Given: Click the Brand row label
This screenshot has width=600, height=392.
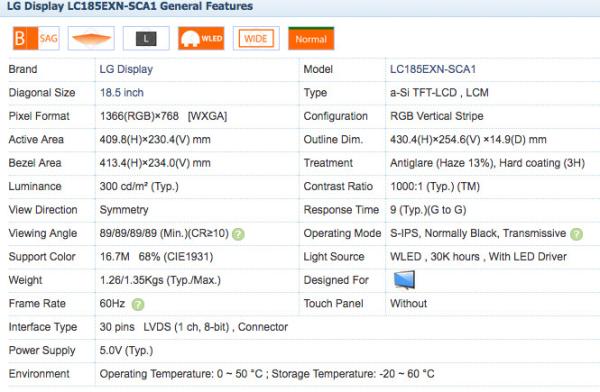Looking at the screenshot, I should click(x=23, y=69).
